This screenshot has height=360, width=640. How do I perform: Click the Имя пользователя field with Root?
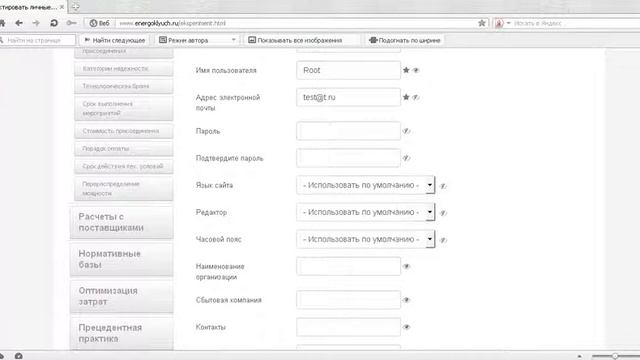point(349,70)
